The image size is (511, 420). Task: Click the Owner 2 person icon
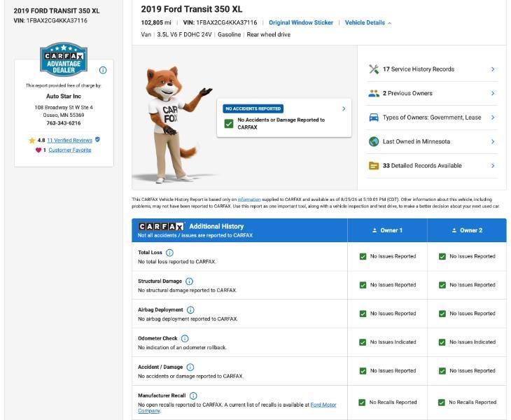pos(454,230)
